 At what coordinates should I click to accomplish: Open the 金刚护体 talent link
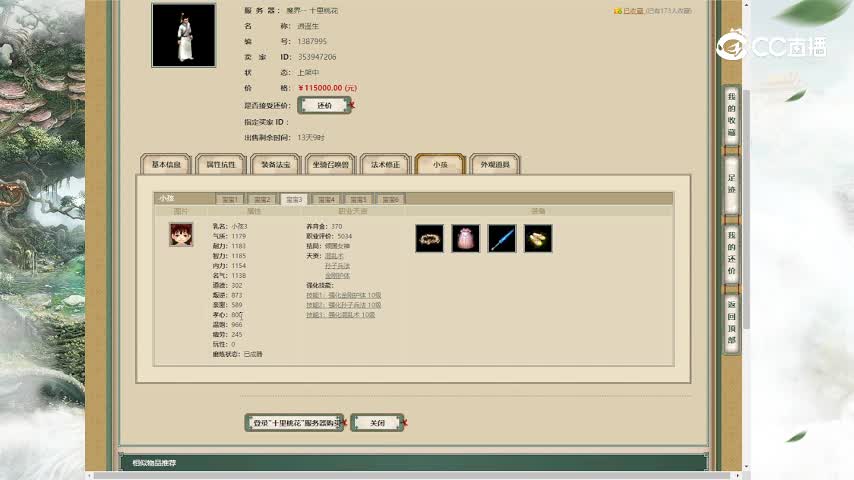click(337, 276)
